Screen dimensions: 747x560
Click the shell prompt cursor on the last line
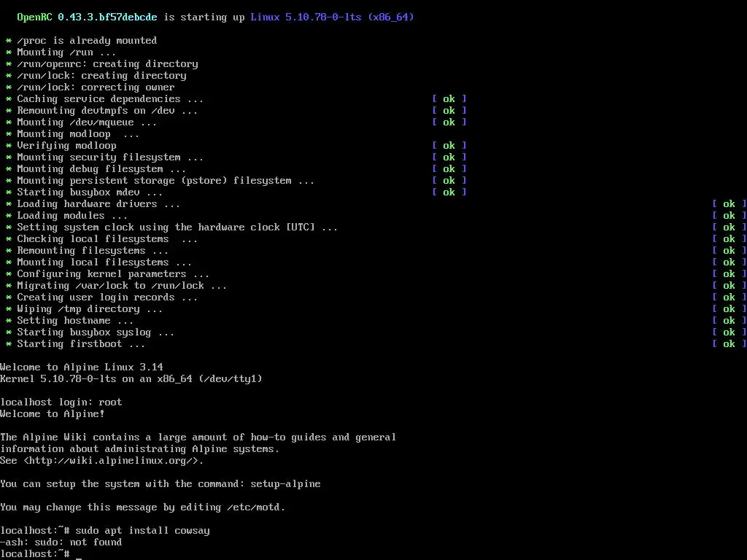[79, 557]
